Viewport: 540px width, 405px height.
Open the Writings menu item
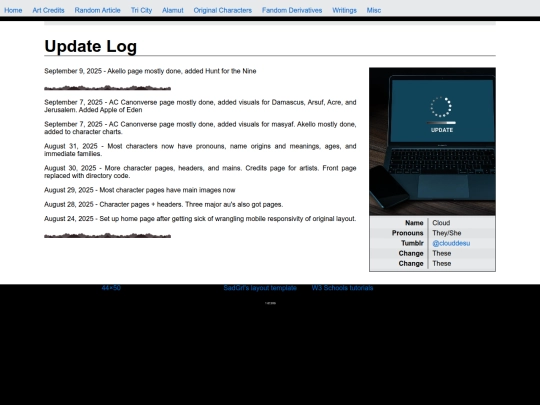click(x=344, y=10)
